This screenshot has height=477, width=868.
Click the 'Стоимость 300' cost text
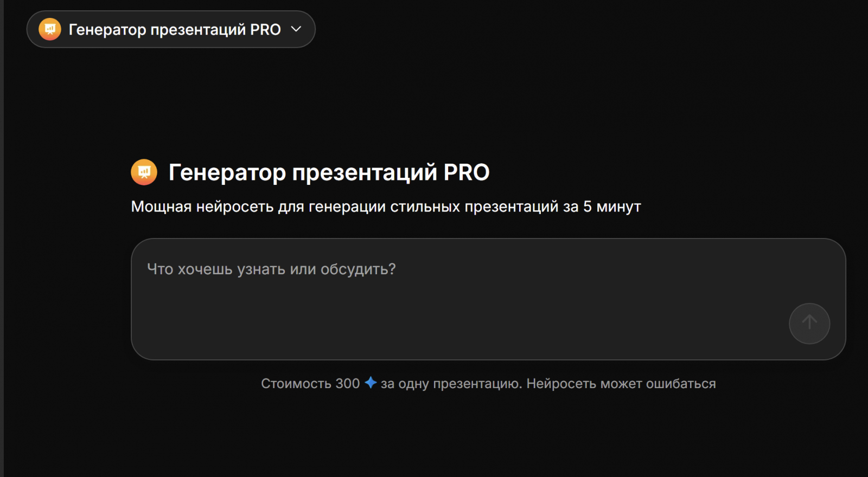tap(310, 384)
